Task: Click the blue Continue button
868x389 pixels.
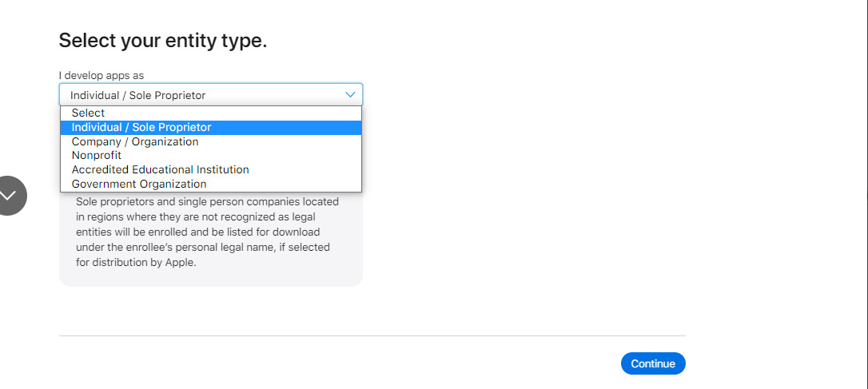Action: pos(653,363)
